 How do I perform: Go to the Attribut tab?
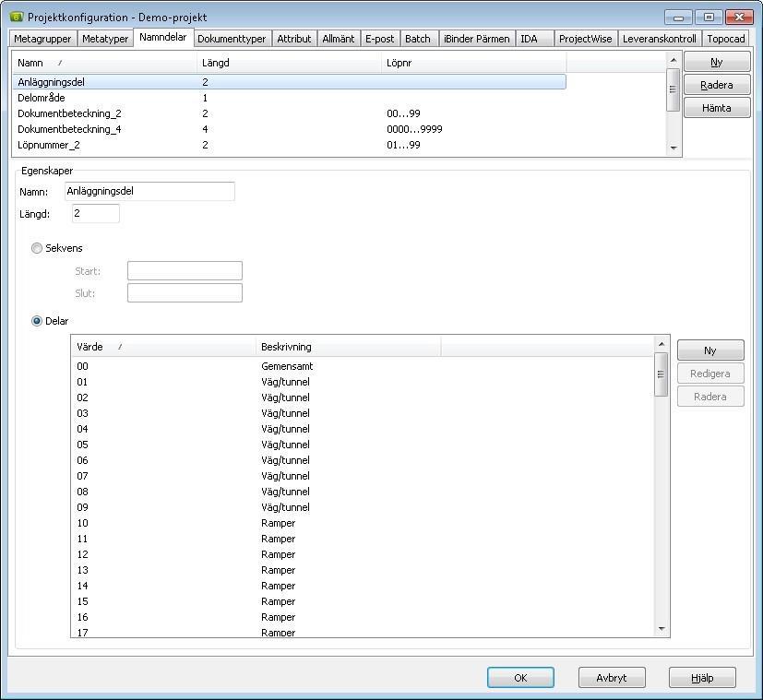294,39
